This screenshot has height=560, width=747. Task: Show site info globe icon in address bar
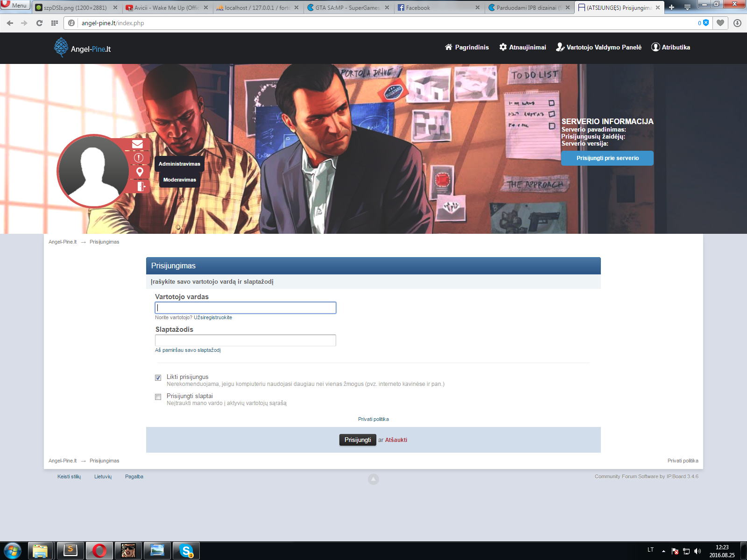tap(71, 23)
